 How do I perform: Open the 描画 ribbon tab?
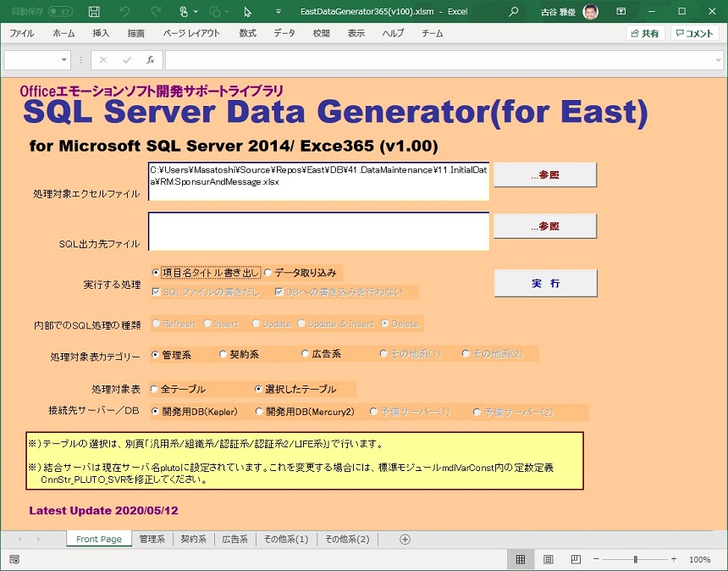click(136, 33)
